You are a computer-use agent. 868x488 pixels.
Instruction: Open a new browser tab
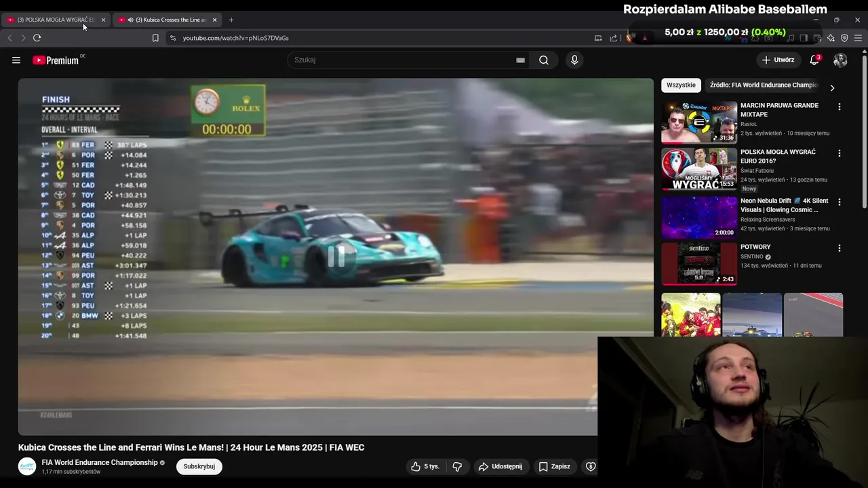point(231,20)
